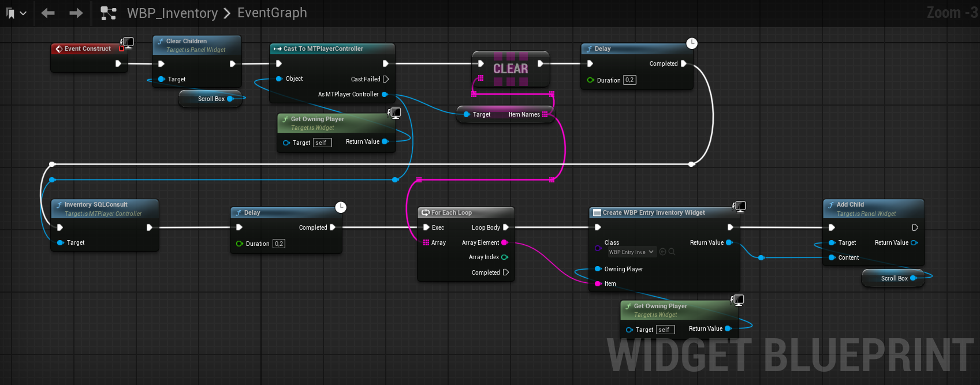Click the Content pin on Add Child
This screenshot has height=385, width=980.
pos(832,257)
